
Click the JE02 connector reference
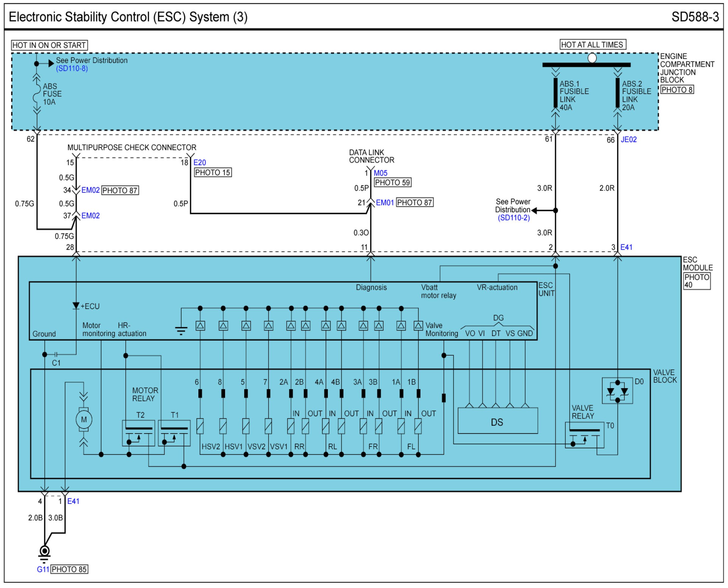pos(629,140)
